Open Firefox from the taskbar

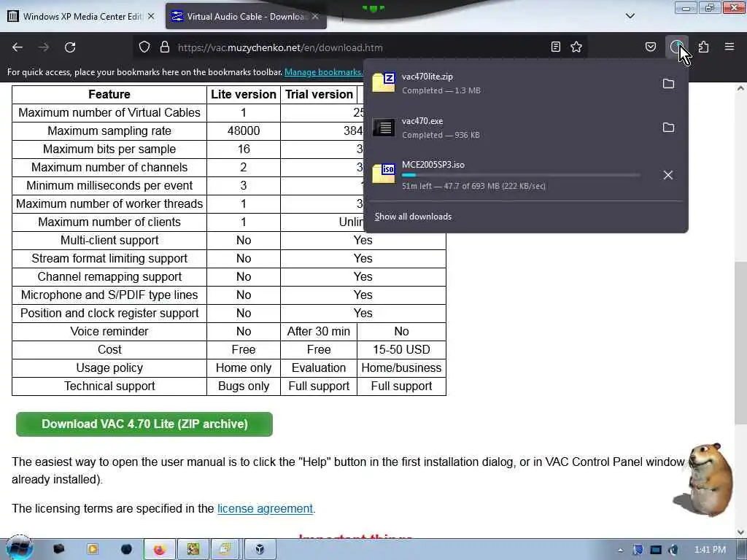coord(159,550)
